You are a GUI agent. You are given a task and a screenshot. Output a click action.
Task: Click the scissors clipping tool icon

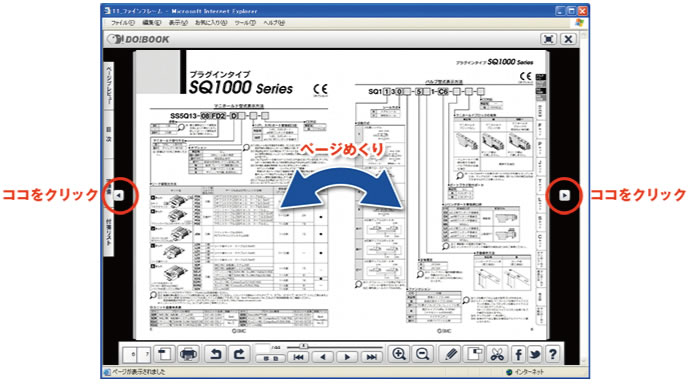click(497, 354)
